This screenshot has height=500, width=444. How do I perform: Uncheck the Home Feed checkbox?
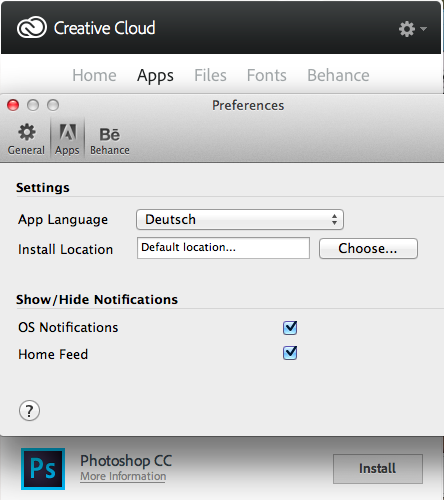[290, 353]
